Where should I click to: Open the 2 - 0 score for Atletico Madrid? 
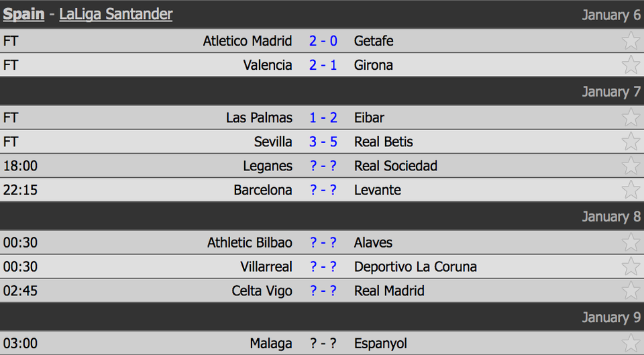(x=323, y=41)
